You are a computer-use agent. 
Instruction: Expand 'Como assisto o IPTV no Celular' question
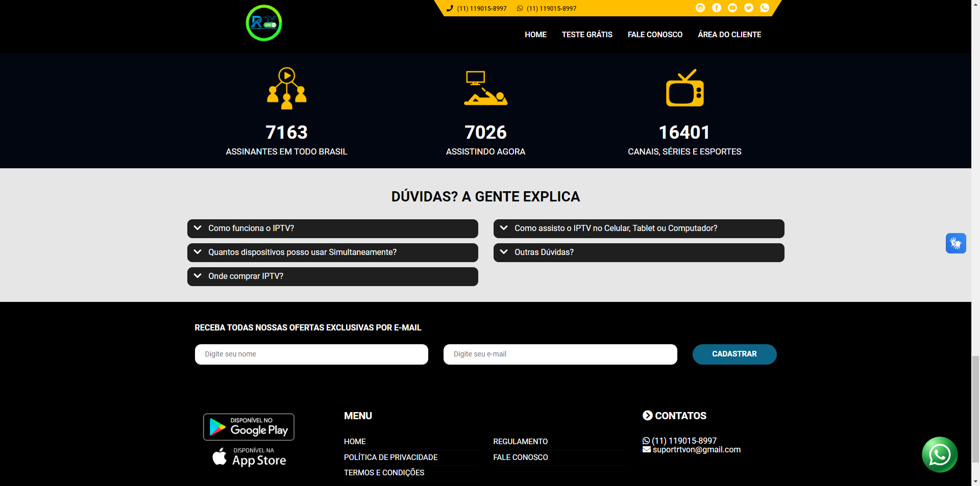coord(639,228)
